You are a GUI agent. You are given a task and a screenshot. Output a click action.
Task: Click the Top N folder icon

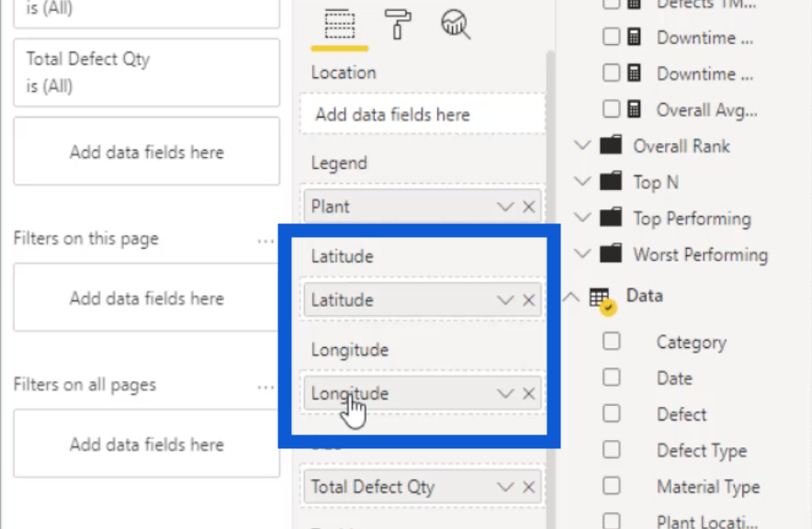(x=611, y=181)
